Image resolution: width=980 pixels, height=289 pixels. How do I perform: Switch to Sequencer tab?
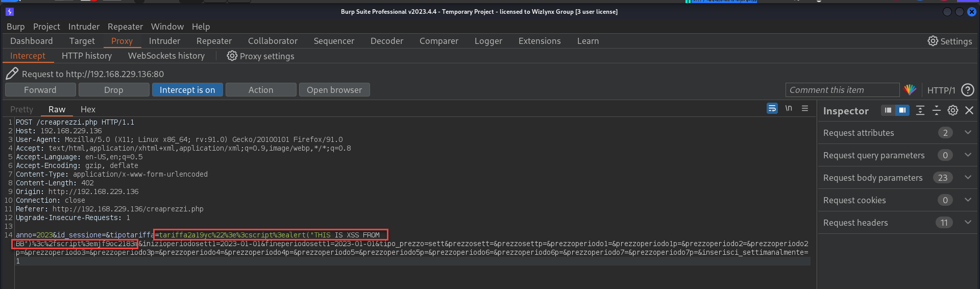coord(334,41)
